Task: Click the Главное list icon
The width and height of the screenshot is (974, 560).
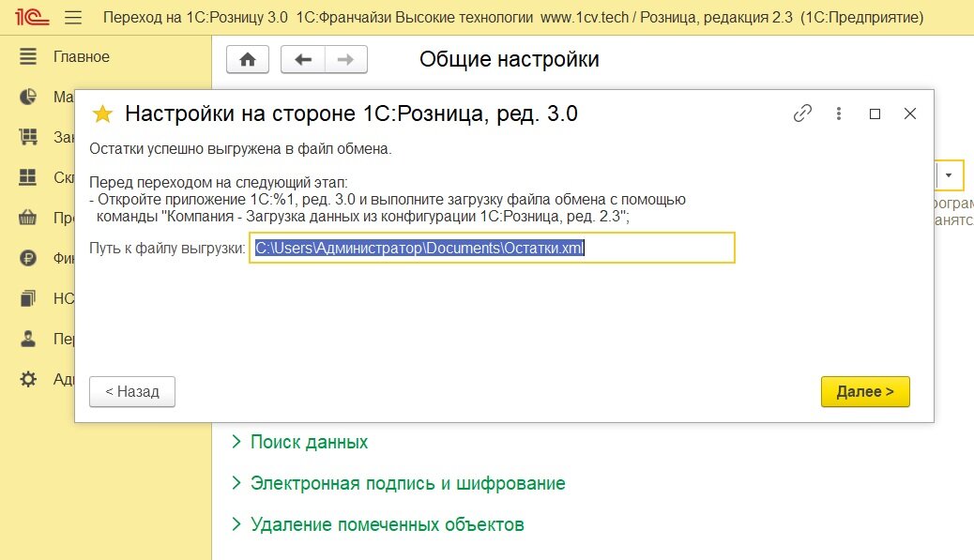Action: [28, 56]
